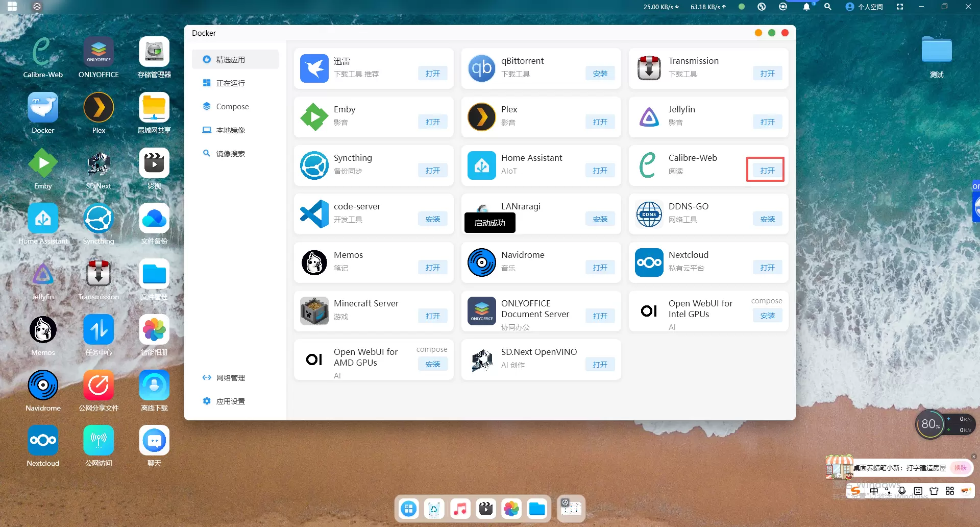This screenshot has height=527, width=980.
Task: Click the Calibre-Web desktop icon
Action: (x=43, y=53)
